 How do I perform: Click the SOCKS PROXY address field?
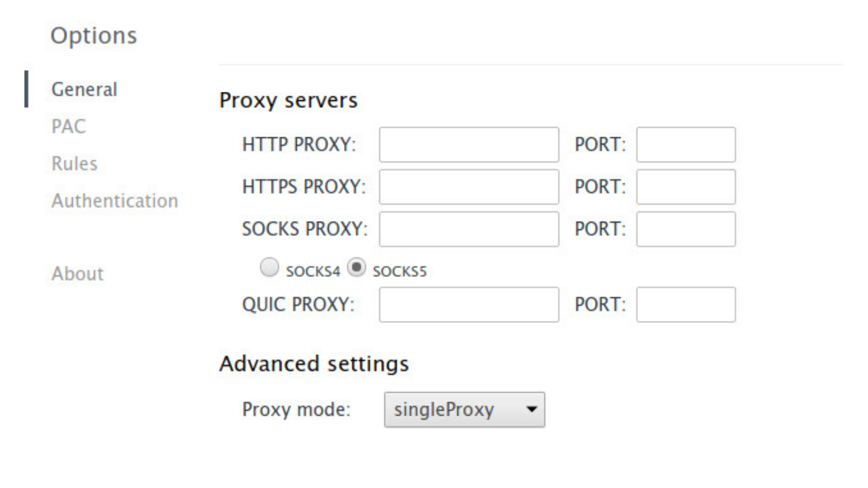point(468,229)
